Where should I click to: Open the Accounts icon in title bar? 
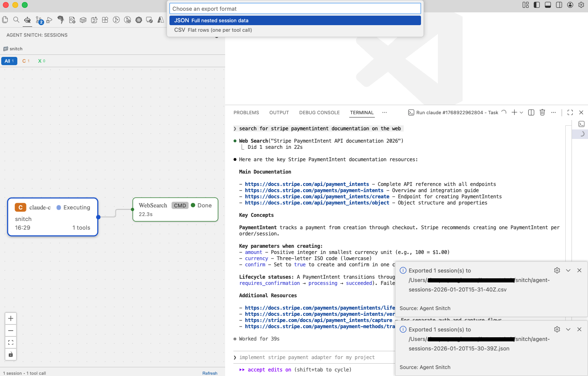click(x=570, y=5)
